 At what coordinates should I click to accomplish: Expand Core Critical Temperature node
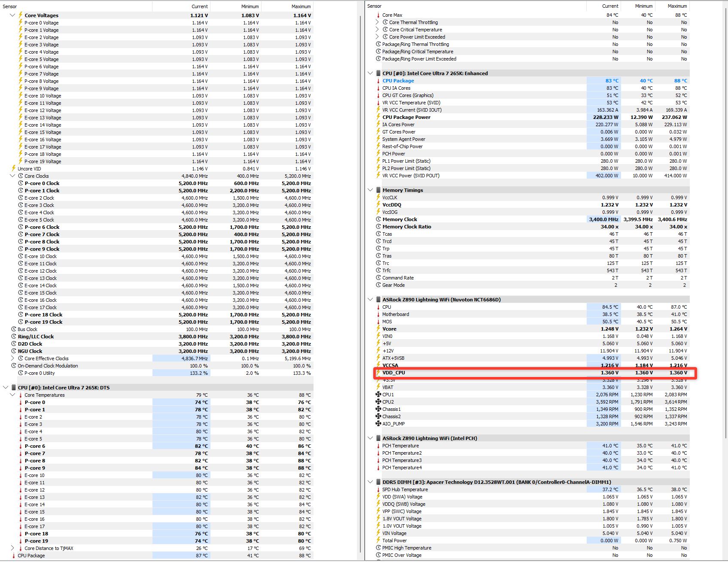377,29
